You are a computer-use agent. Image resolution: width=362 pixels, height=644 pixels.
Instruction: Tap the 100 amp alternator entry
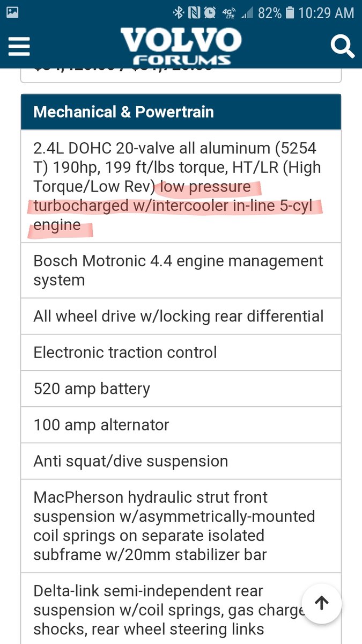[181, 425]
